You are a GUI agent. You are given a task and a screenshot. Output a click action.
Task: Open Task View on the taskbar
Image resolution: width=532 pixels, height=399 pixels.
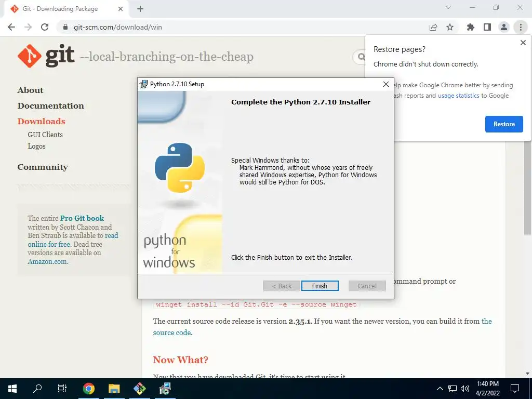point(62,389)
